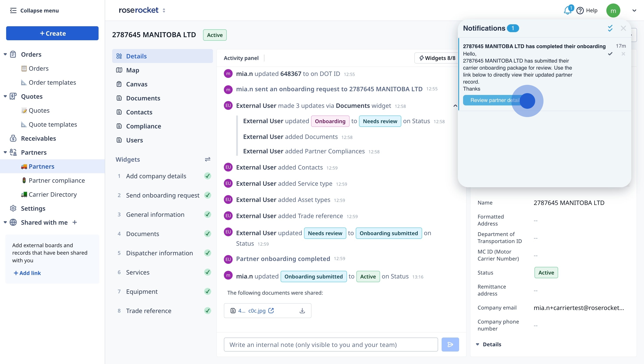Viewport: 644px width, 364px height.
Task: Open the green user avatar
Action: point(613,10)
